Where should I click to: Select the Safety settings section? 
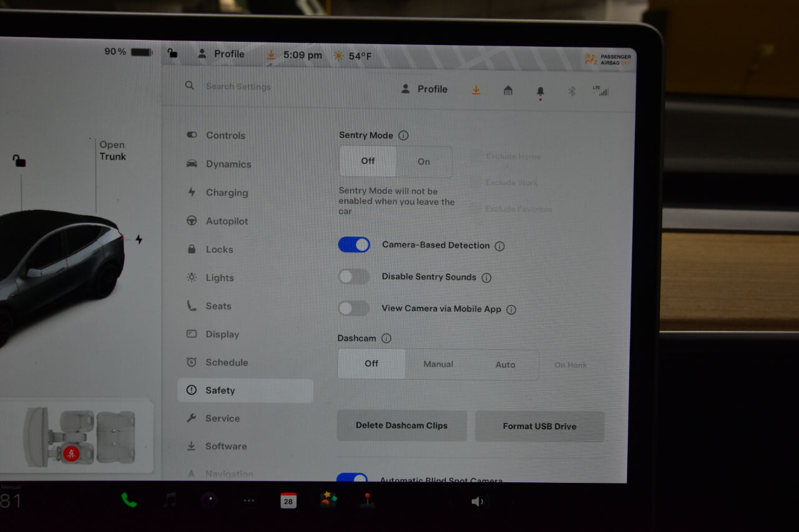[245, 390]
